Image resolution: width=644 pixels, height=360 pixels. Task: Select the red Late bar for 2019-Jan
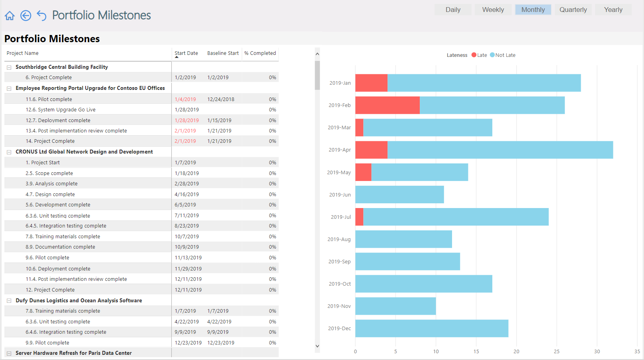coord(372,83)
